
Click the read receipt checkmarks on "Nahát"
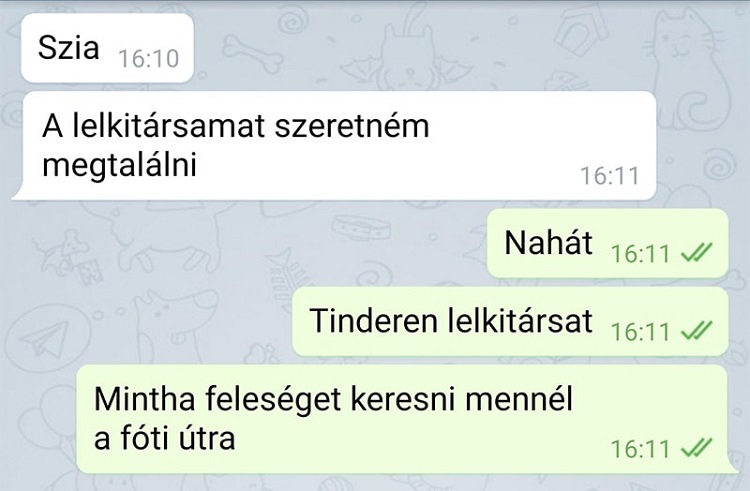[x=696, y=252]
